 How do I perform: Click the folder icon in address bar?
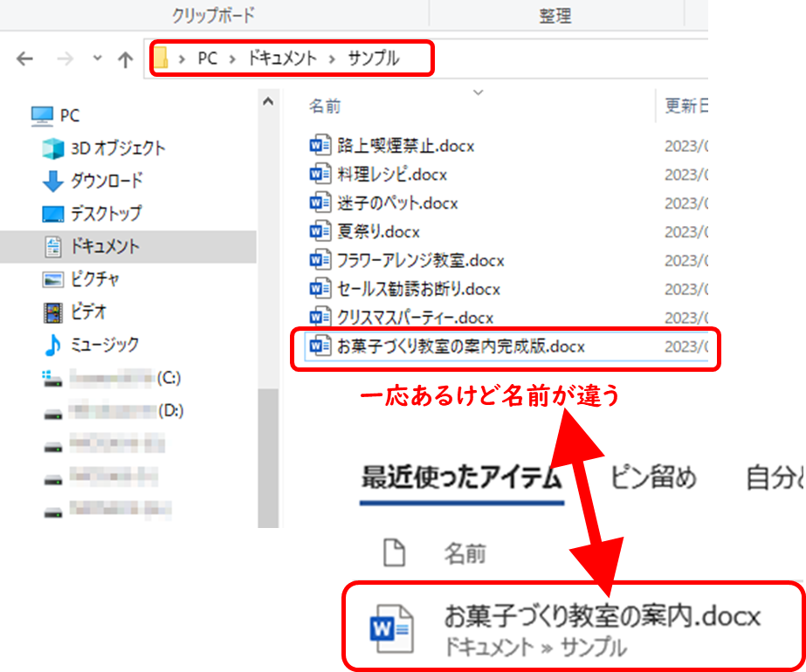click(x=162, y=58)
